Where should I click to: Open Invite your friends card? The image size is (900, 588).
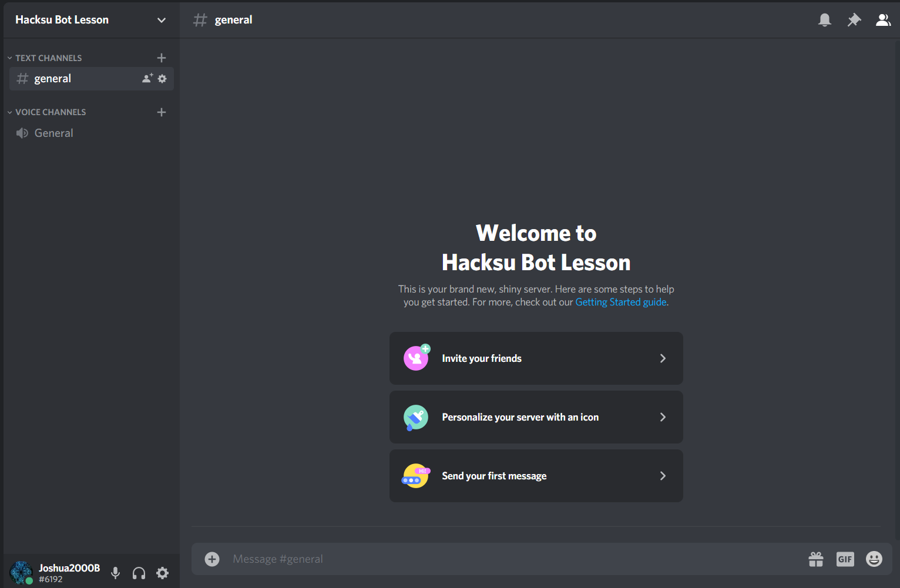536,358
